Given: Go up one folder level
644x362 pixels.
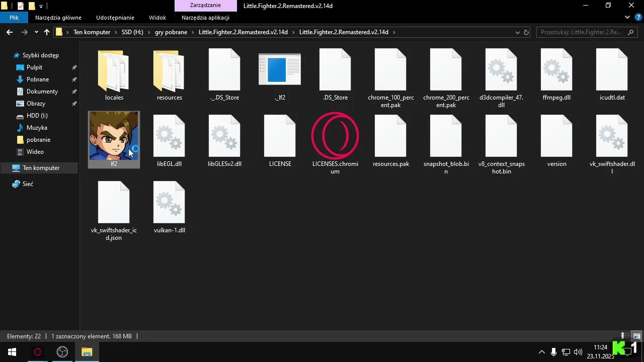Looking at the screenshot, I should 47,32.
